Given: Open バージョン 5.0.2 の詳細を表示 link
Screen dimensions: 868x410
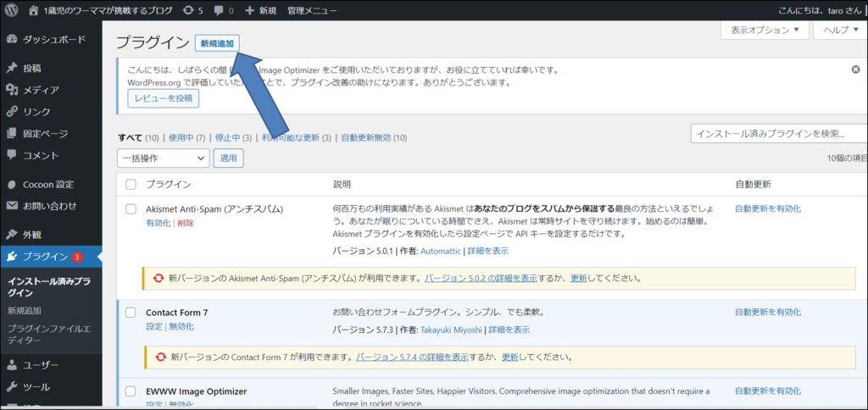Looking at the screenshot, I should pyautogui.click(x=481, y=279).
